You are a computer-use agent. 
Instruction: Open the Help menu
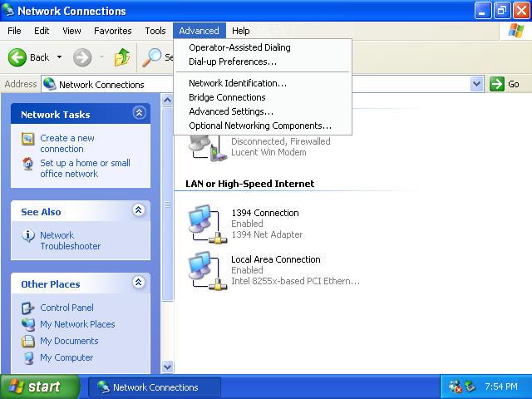click(240, 31)
